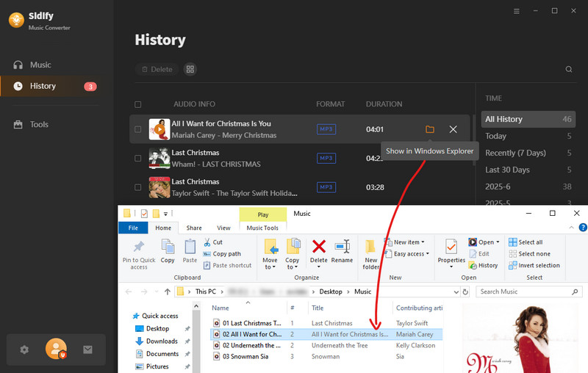This screenshot has width=588, height=373.
Task: Click the Search Music field
Action: click(529, 291)
